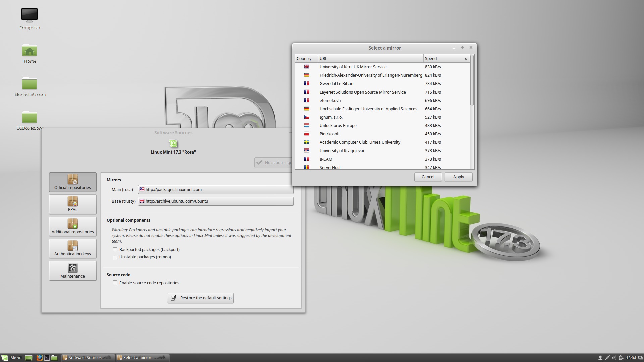The width and height of the screenshot is (644, 362).
Task: Click the UK flag in Base mirror field
Action: [142, 201]
